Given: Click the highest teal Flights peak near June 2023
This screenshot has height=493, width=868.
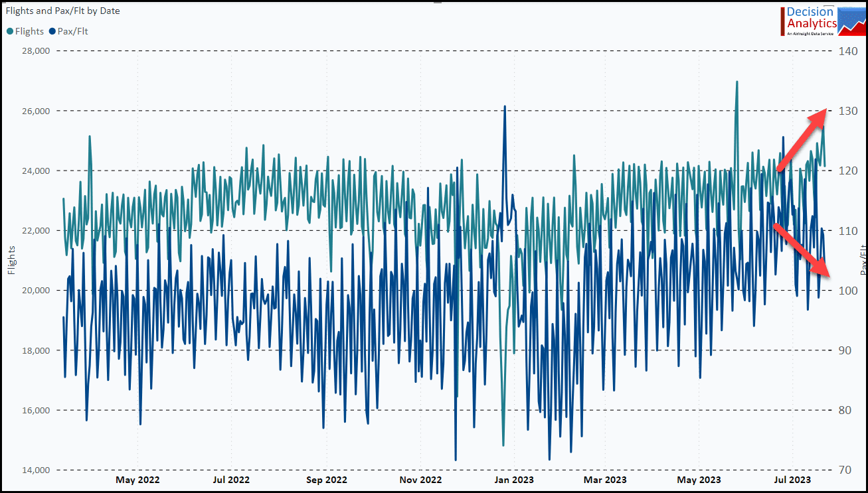Looking at the screenshot, I should click(737, 83).
